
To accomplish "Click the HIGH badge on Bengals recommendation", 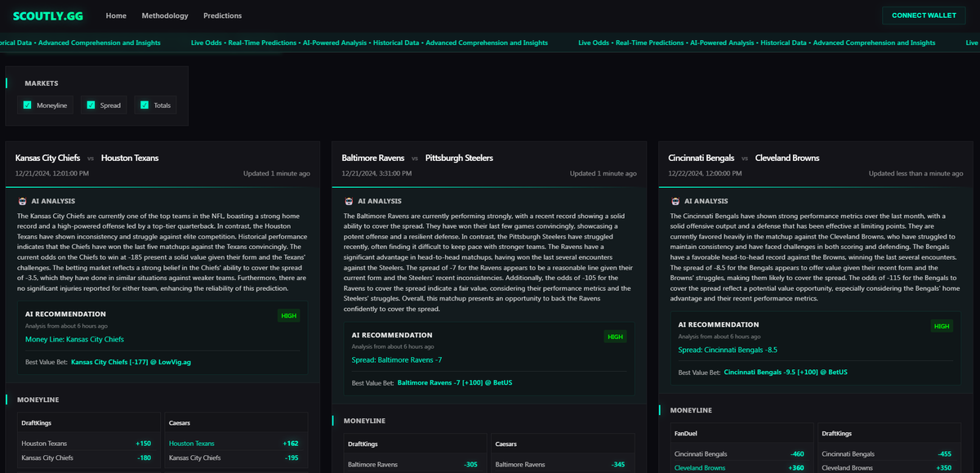I will click(942, 326).
